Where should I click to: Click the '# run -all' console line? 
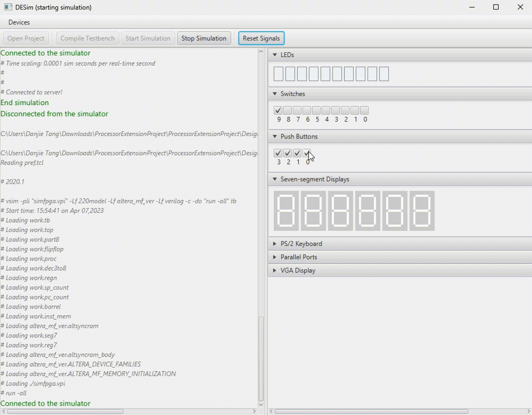tap(14, 393)
